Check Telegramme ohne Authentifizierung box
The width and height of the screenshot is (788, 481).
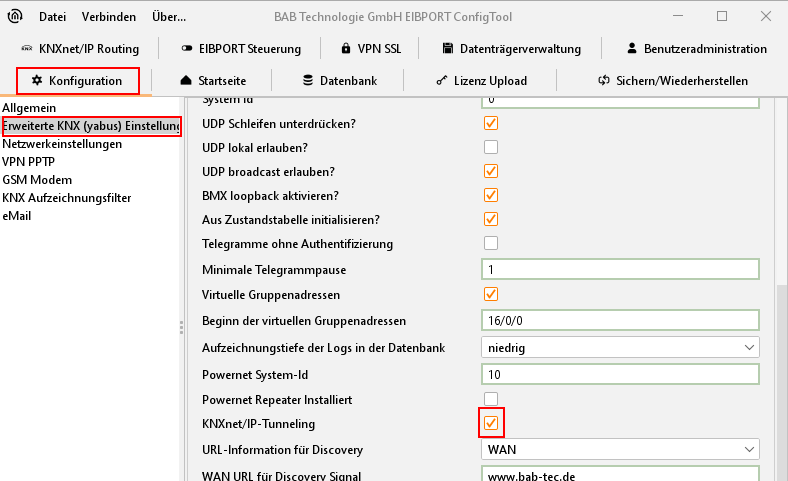pyautogui.click(x=491, y=243)
